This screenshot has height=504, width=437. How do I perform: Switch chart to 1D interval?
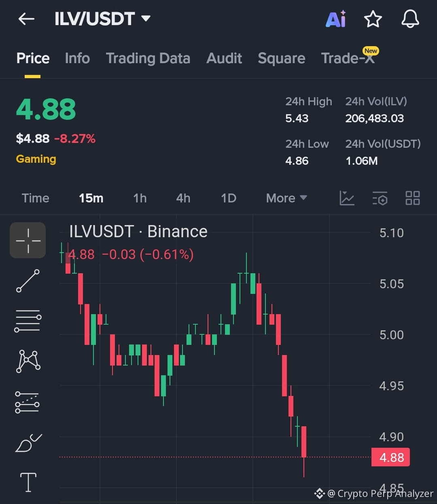229,198
